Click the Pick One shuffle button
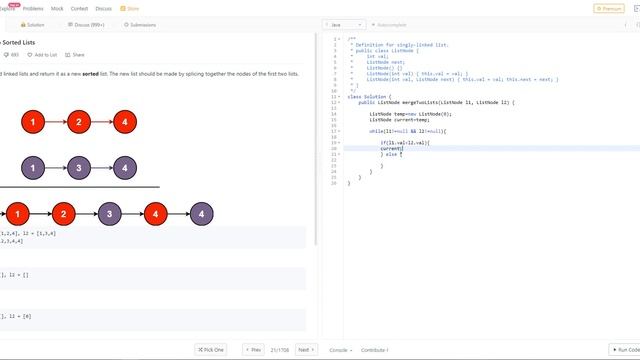 coord(211,350)
